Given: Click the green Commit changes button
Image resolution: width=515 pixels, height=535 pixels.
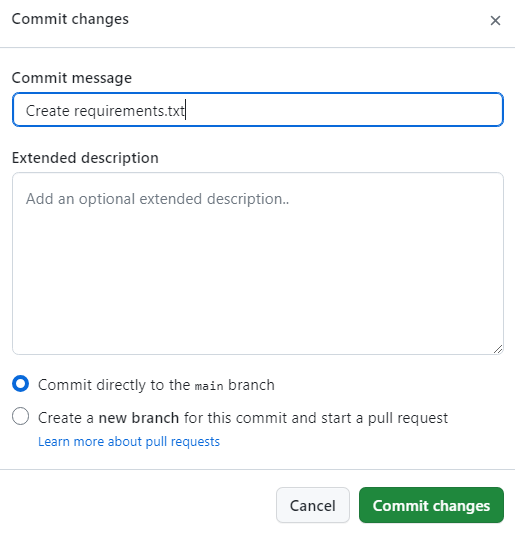Looking at the screenshot, I should (x=431, y=505).
